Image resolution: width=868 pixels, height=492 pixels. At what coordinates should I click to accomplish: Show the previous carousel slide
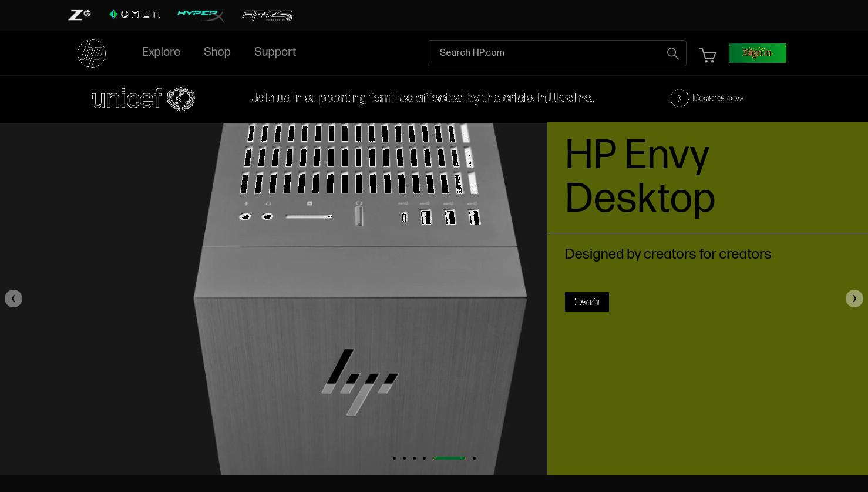14,299
